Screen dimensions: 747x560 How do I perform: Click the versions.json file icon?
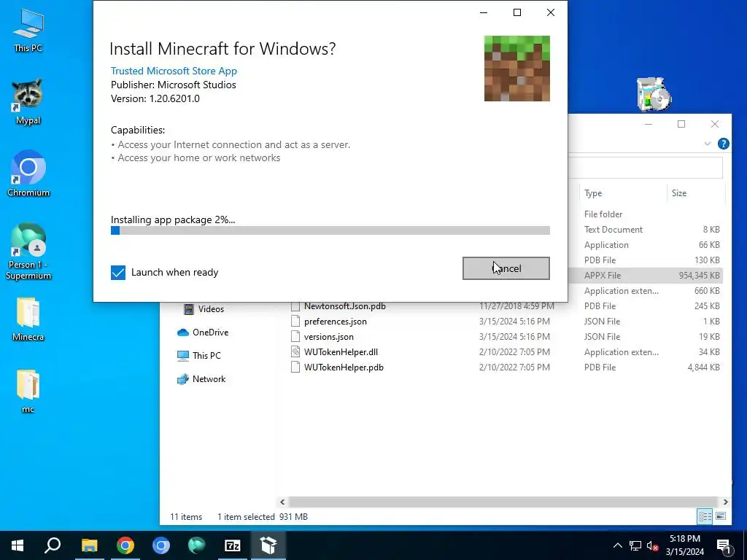[295, 337]
